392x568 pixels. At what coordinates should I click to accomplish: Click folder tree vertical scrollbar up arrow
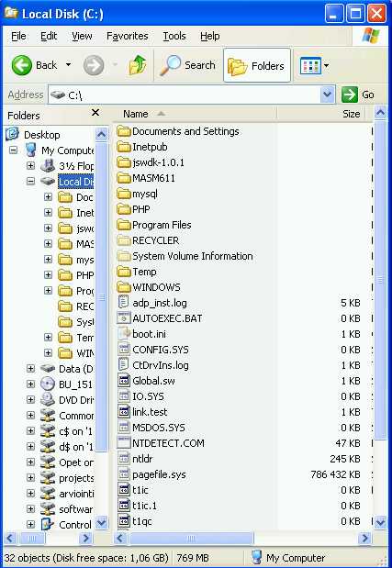(101, 135)
